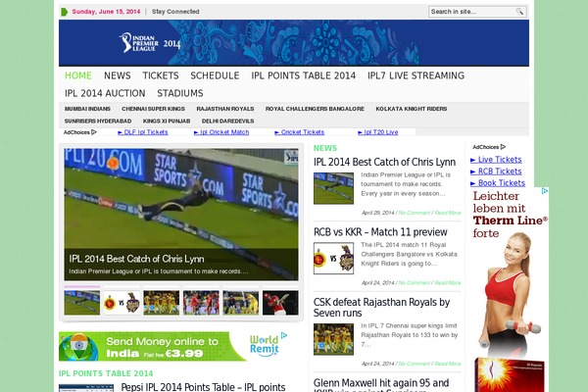
Task: Open Pepsi IPL 2014 Points Table article
Action: point(203,387)
